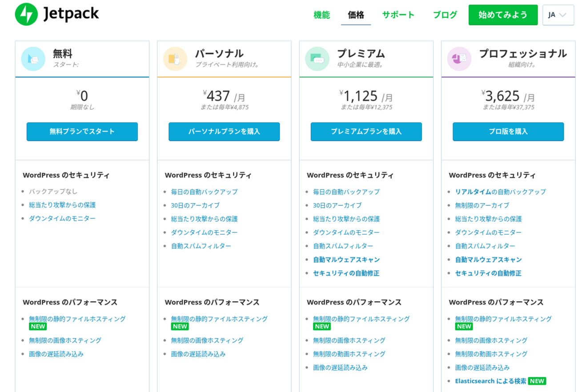Open 画像の遅延読み込み in パーソナル plan
Viewport: 578px width, 392px height.
click(198, 354)
